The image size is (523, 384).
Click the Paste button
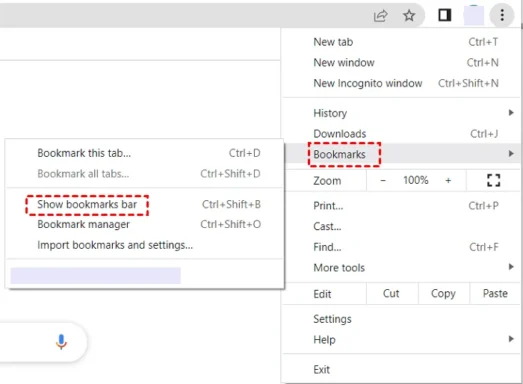pyautogui.click(x=495, y=294)
